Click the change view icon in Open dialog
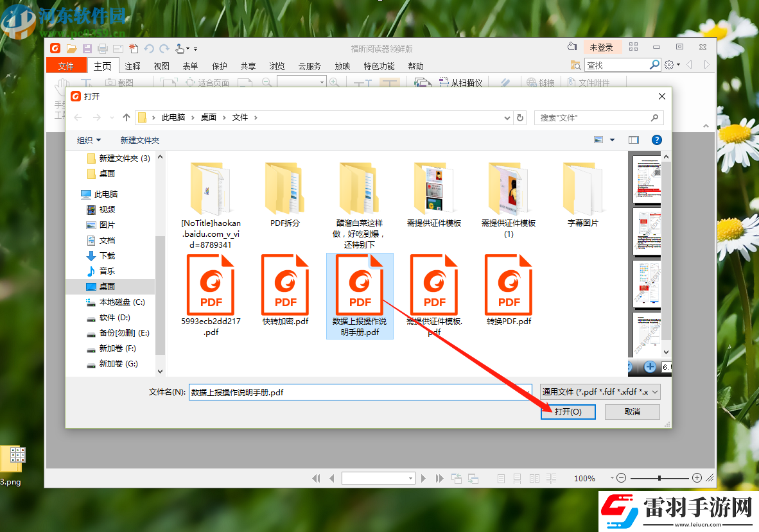The width and height of the screenshot is (759, 532). pos(598,140)
